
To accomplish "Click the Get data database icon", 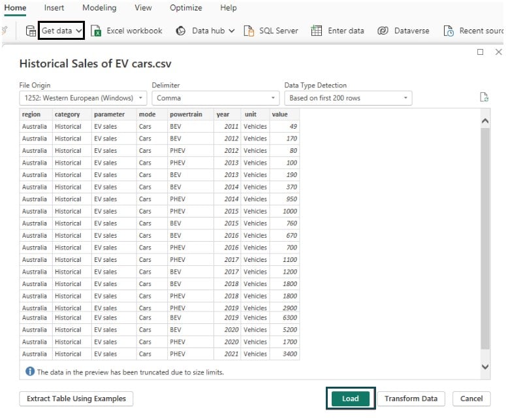I will (x=31, y=31).
